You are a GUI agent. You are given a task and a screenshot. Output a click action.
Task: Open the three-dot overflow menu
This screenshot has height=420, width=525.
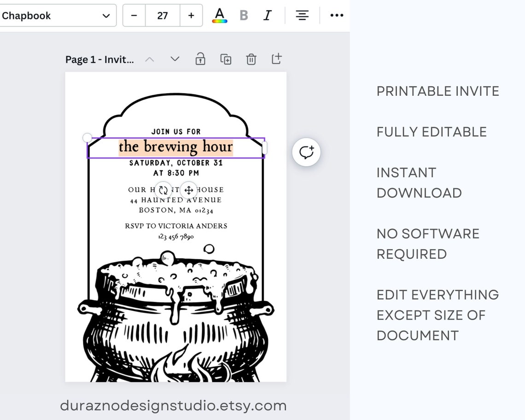(x=337, y=15)
